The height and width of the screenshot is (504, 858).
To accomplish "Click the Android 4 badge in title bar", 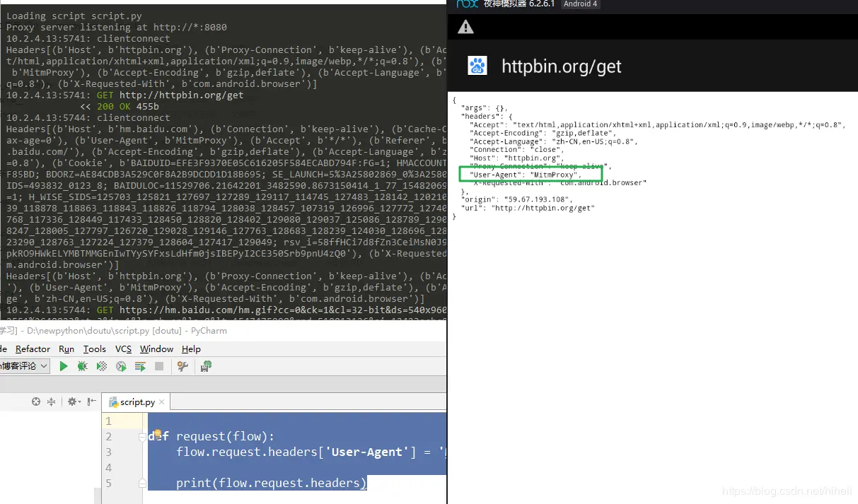I will 580,4.
